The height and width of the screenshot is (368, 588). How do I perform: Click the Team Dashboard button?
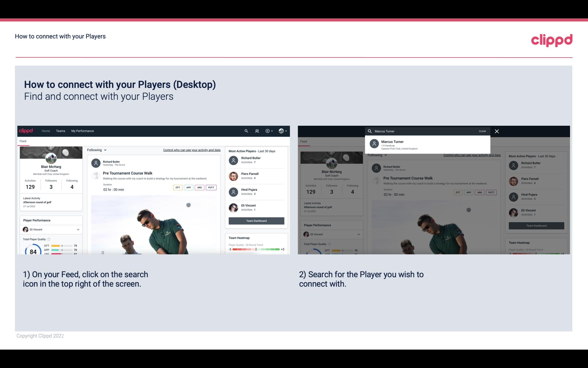(x=256, y=220)
